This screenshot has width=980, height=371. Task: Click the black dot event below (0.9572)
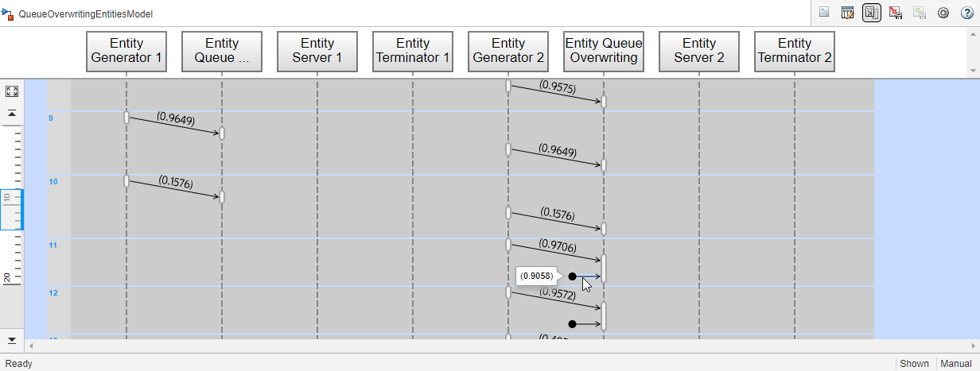(x=572, y=324)
